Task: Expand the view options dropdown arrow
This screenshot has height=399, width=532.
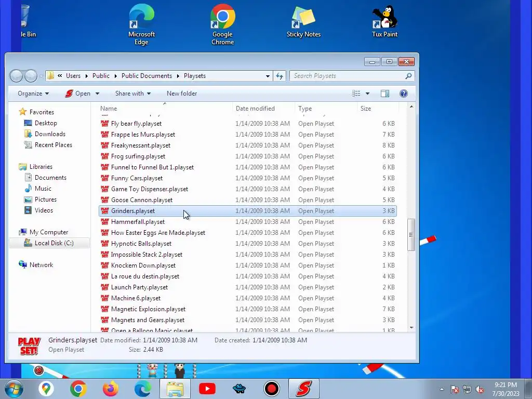Action: (x=367, y=94)
